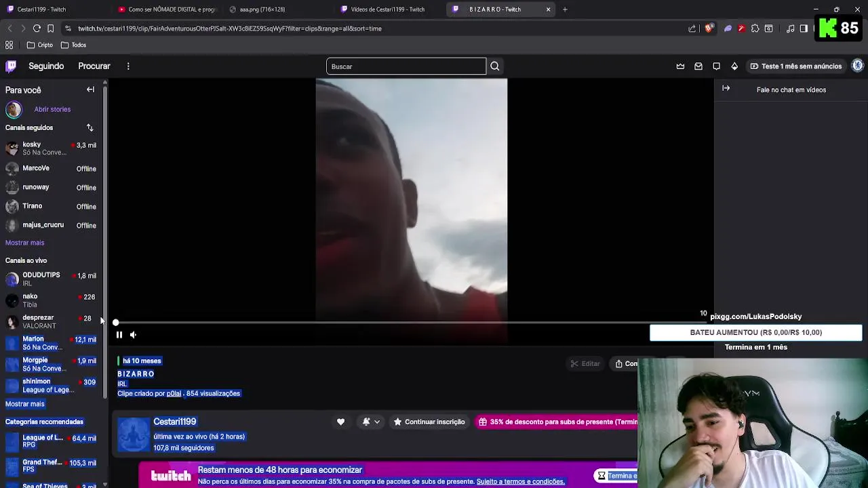The width and height of the screenshot is (868, 488).
Task: Click the browser back arrow
Action: pyautogui.click(x=9, y=28)
